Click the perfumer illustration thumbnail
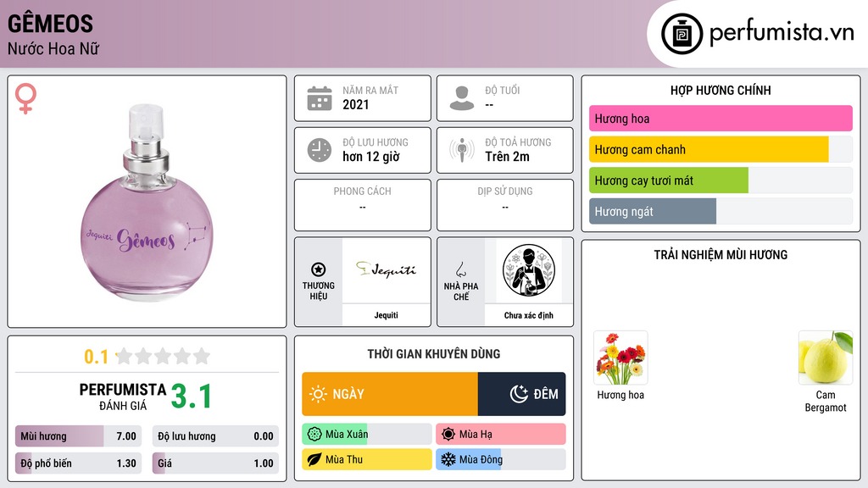The height and width of the screenshot is (488, 868). click(529, 270)
